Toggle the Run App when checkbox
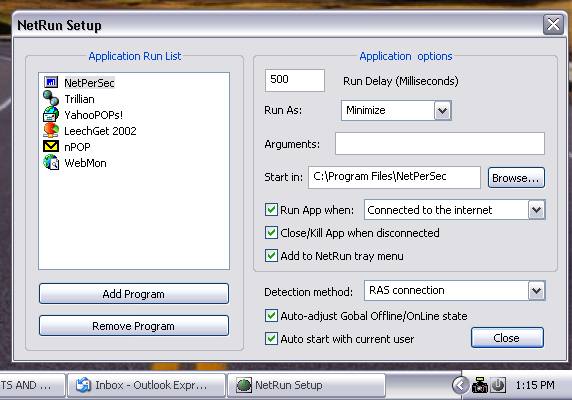This screenshot has width=572, height=400. (x=271, y=210)
